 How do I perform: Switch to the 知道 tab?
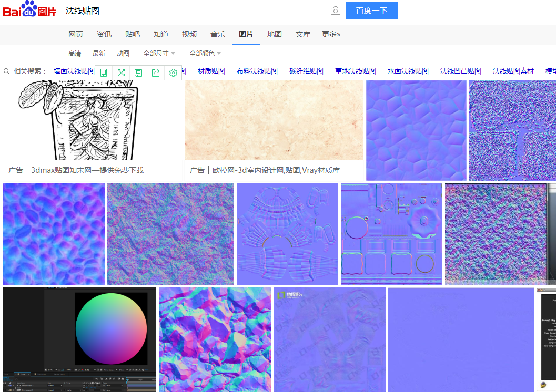coord(160,34)
